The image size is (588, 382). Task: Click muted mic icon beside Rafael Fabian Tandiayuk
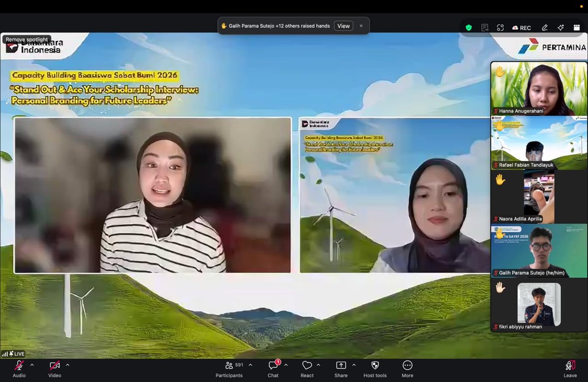pos(496,165)
